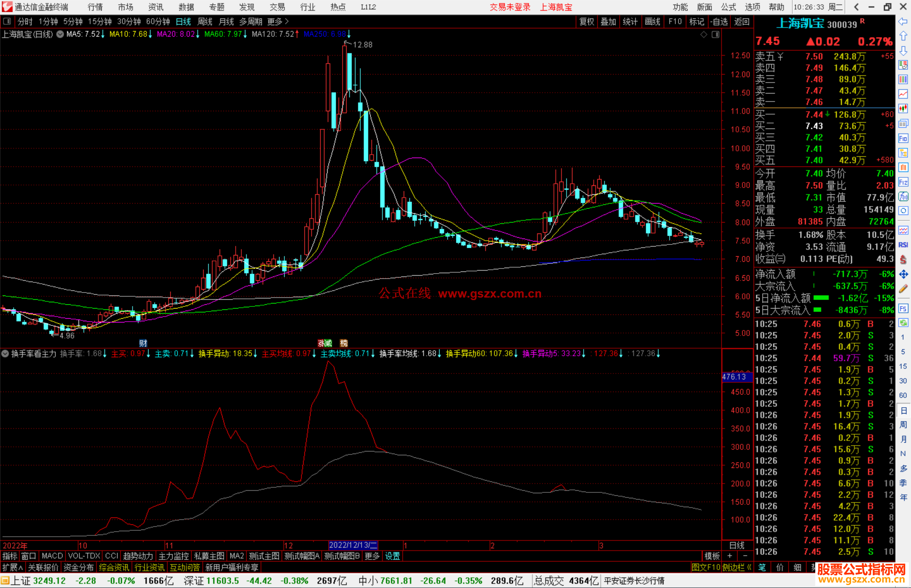The height and width of the screenshot is (588, 911).
Task: Collapse the 侧边栏 side panel
Action: click(x=737, y=567)
